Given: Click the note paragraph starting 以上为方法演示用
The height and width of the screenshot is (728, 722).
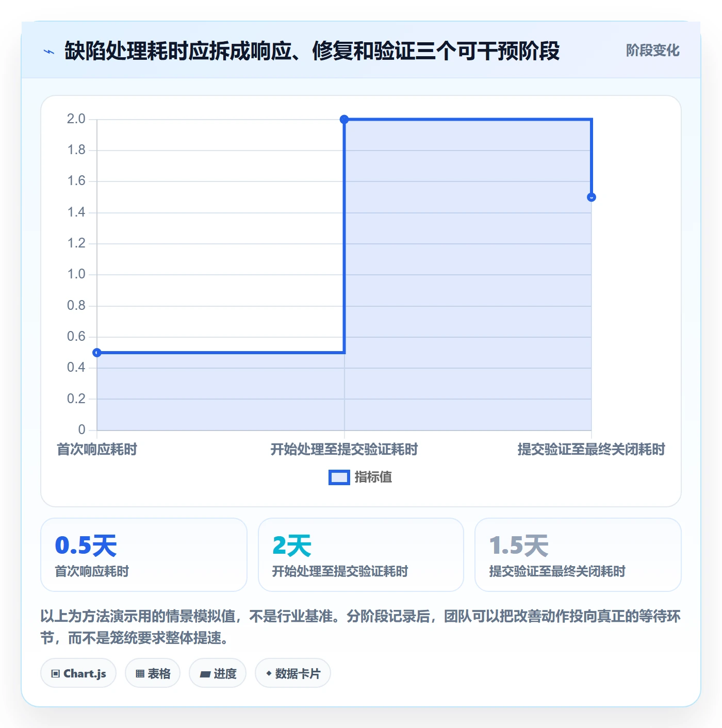Looking at the screenshot, I should pyautogui.click(x=360, y=627).
